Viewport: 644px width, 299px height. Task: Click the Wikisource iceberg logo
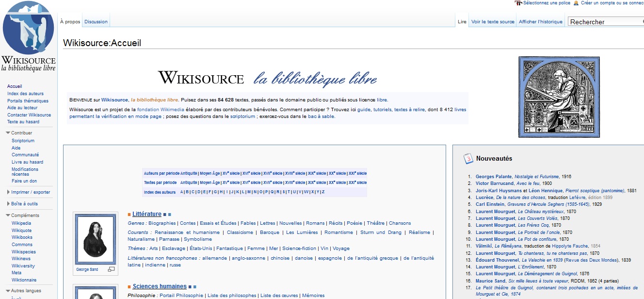coord(29,28)
